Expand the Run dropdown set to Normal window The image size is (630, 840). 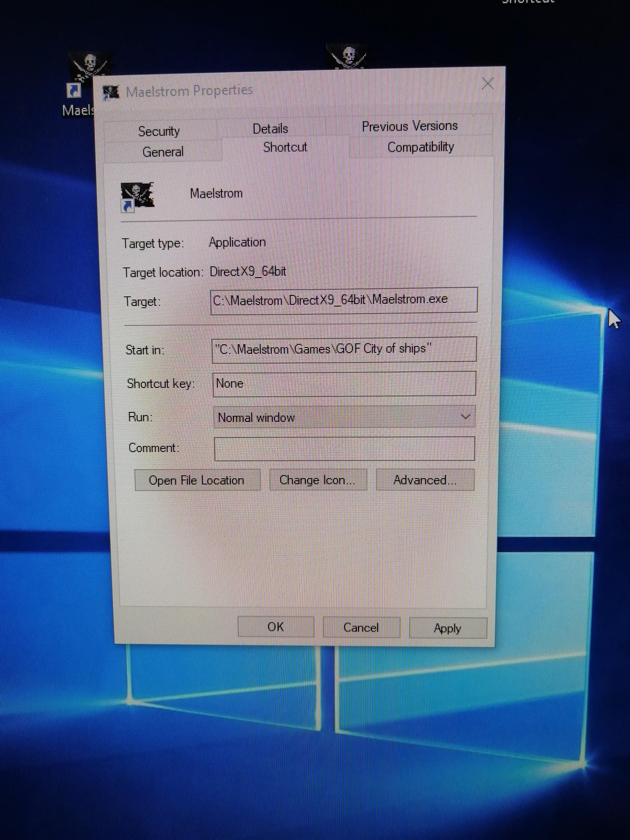(x=344, y=417)
